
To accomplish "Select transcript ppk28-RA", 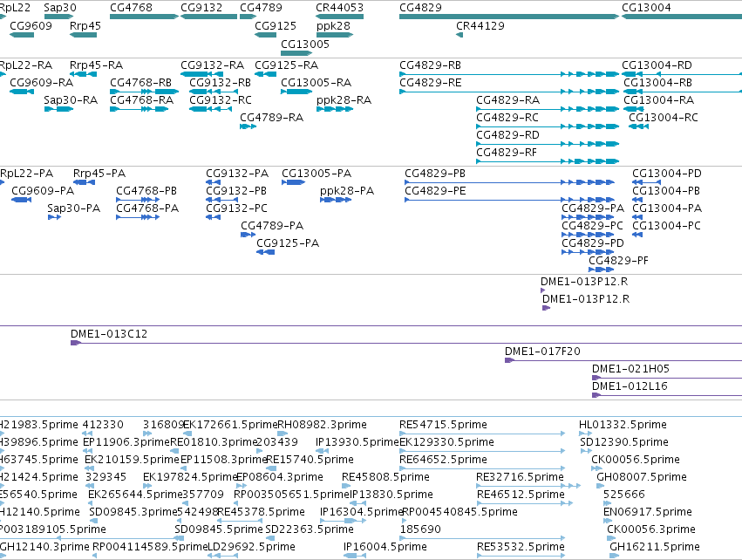I will (x=335, y=109).
